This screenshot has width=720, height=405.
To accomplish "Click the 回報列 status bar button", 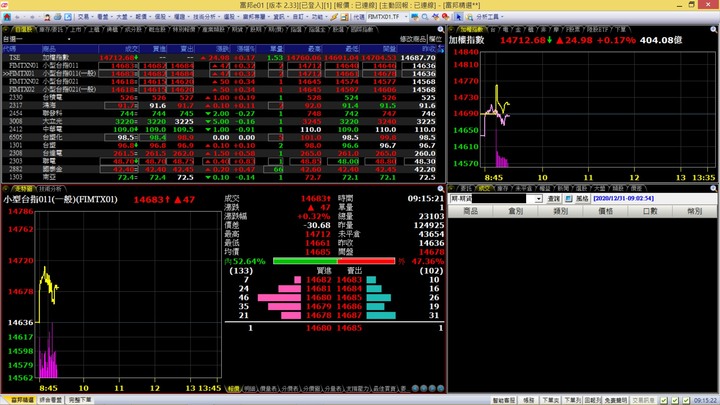I will [x=593, y=400].
